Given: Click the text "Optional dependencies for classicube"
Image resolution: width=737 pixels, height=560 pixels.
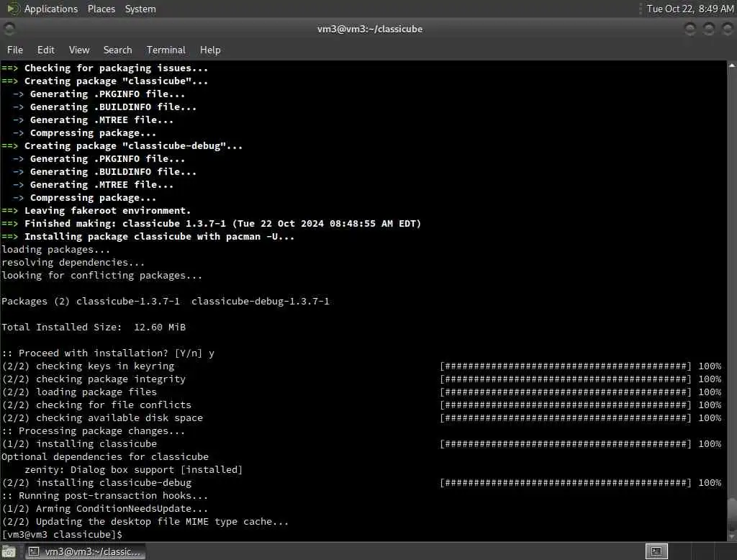Looking at the screenshot, I should pyautogui.click(x=105, y=457).
